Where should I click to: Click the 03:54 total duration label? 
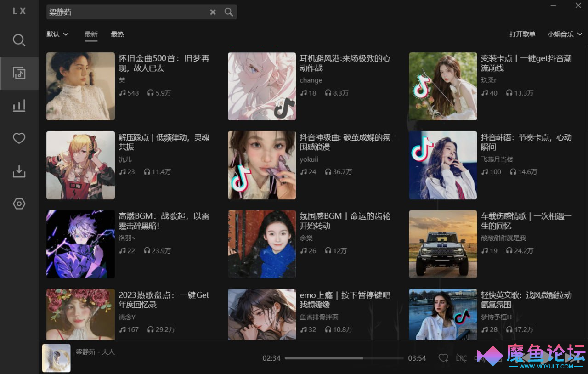pyautogui.click(x=417, y=358)
